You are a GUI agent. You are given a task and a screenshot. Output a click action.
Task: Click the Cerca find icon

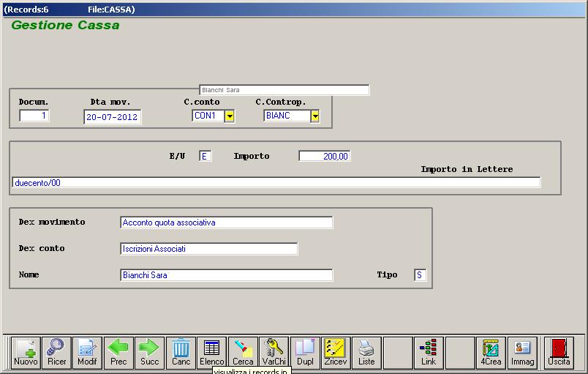243,352
